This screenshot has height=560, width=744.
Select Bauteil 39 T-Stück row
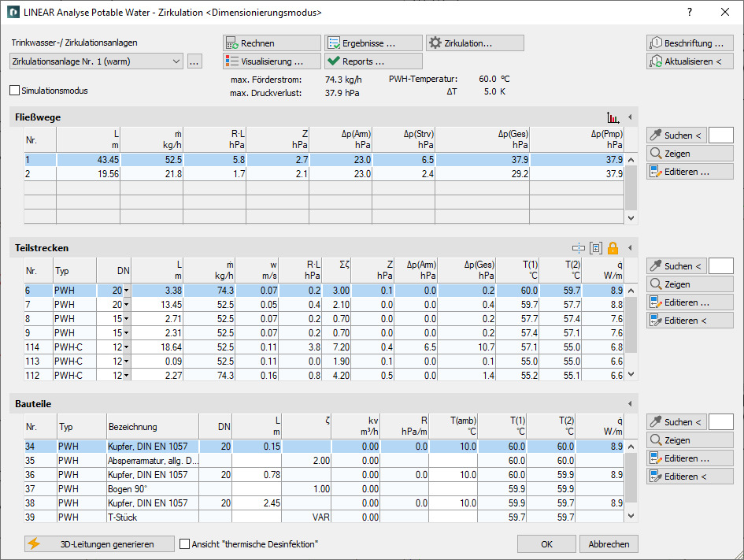[324, 517]
